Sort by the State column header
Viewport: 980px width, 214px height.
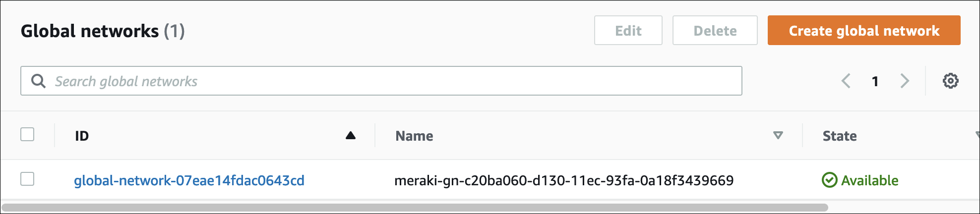pos(839,136)
